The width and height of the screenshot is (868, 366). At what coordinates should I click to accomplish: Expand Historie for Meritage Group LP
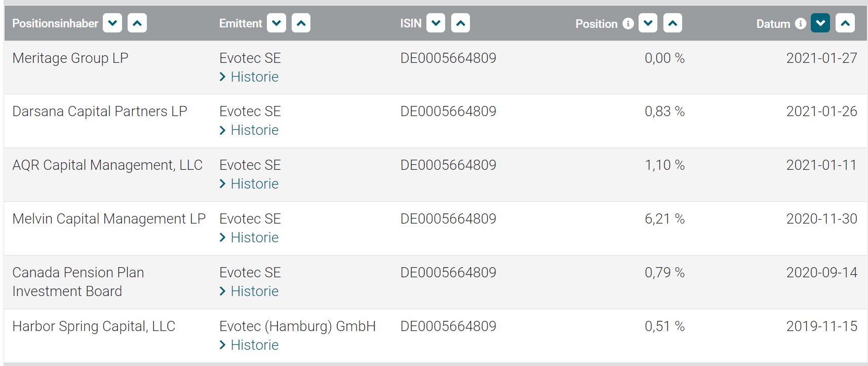[x=254, y=77]
